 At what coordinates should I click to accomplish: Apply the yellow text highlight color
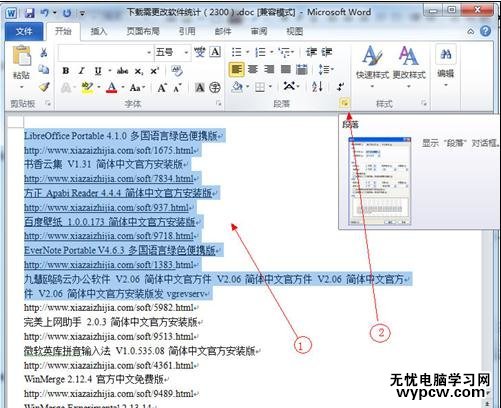[x=87, y=88]
